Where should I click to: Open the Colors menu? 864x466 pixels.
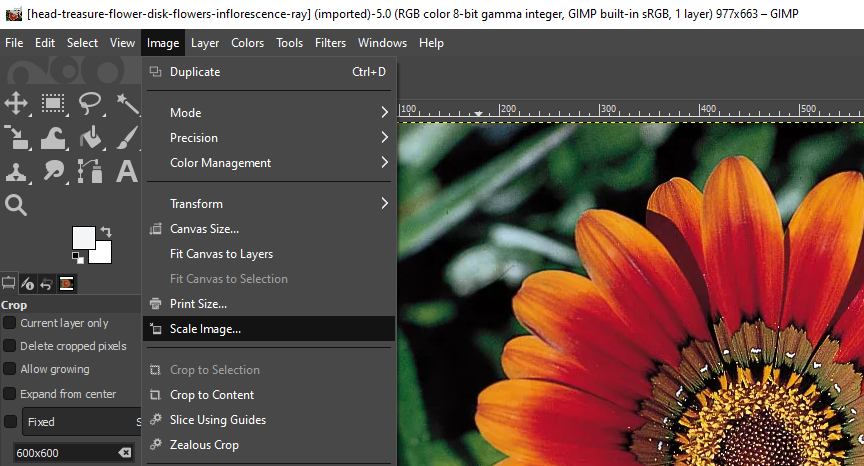[x=247, y=43]
